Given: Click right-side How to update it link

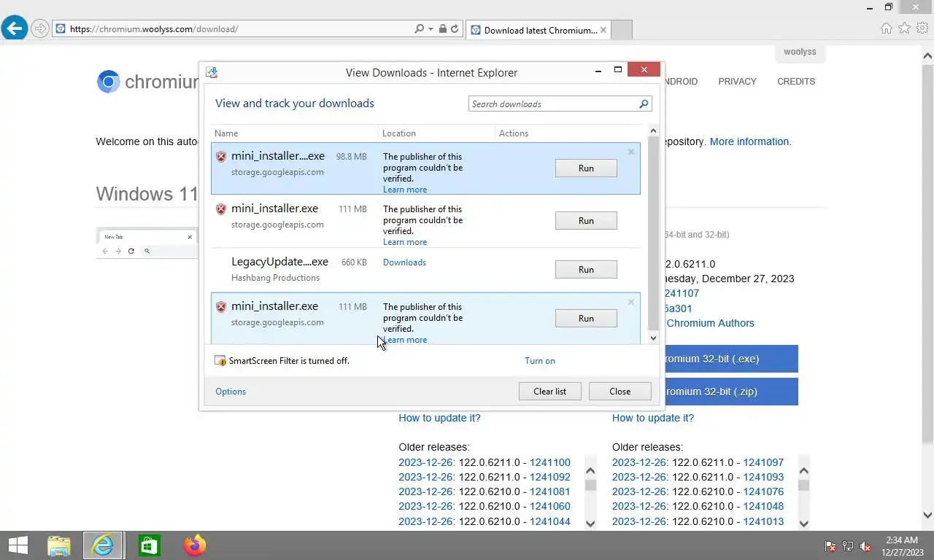Looking at the screenshot, I should [x=653, y=418].
